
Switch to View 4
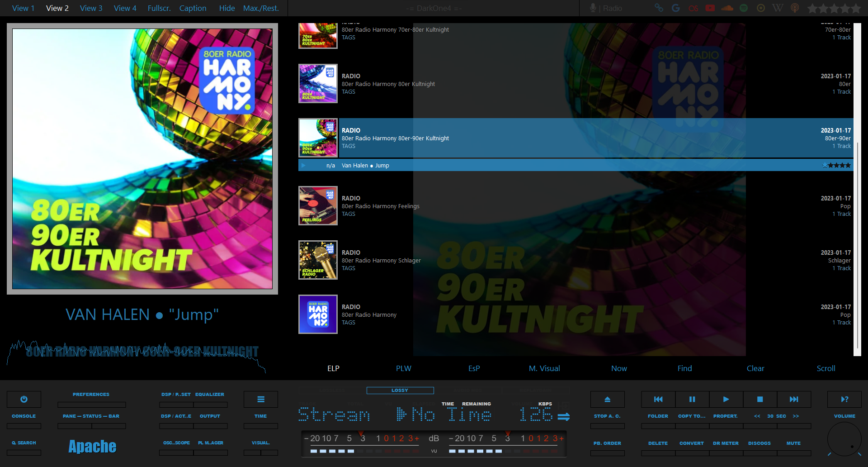125,8
